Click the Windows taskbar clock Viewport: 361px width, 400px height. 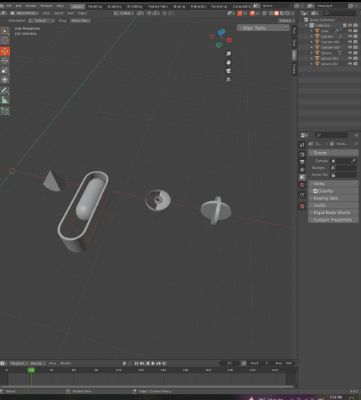(x=336, y=397)
